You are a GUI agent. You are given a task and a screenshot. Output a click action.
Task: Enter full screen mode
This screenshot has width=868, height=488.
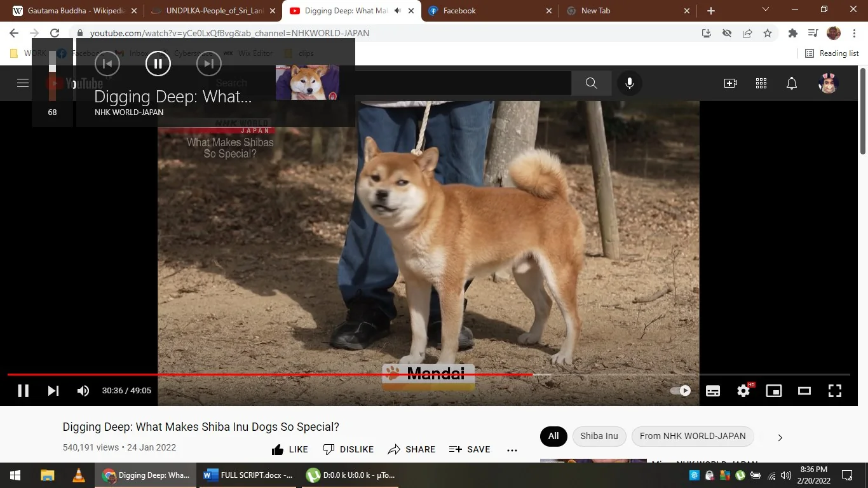(x=835, y=391)
